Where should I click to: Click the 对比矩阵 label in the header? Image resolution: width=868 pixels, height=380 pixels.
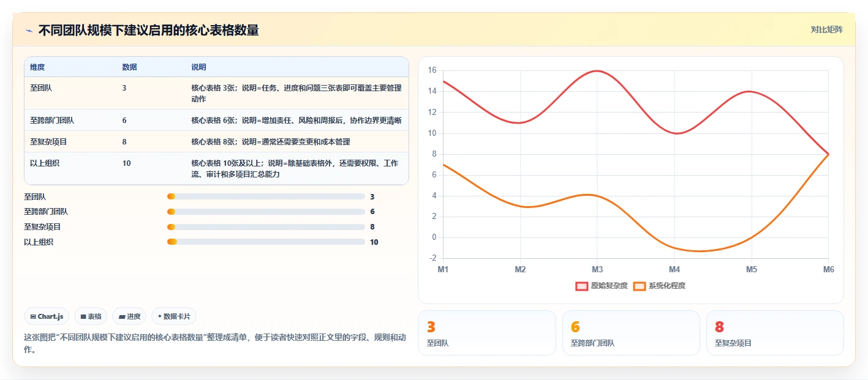[826, 29]
